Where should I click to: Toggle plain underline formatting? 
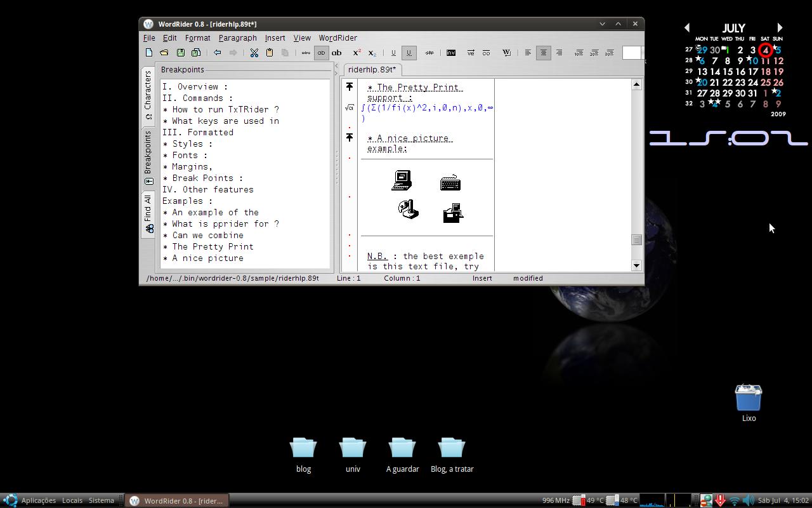point(393,53)
